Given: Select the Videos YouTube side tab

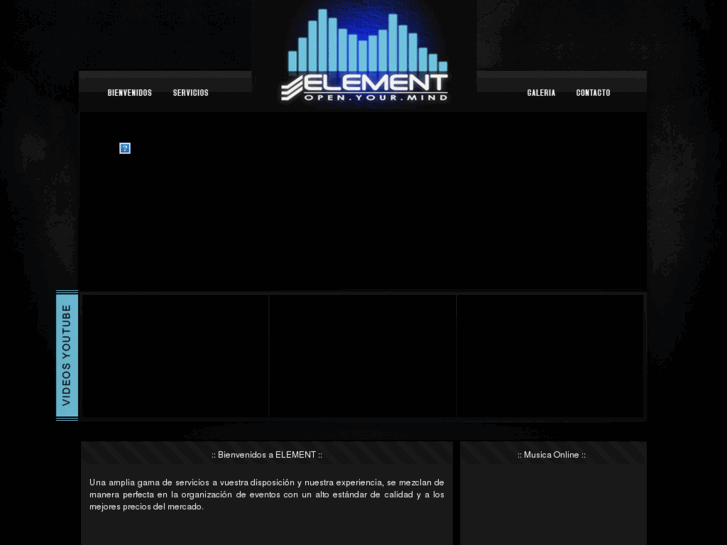Looking at the screenshot, I should 67,355.
